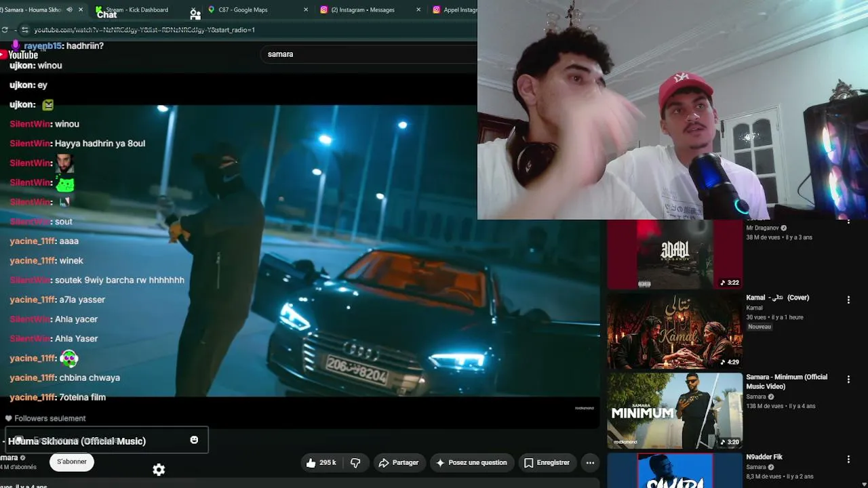Open the Kamal (Cover) video title
The width and height of the screenshot is (868, 488).
[x=777, y=298]
